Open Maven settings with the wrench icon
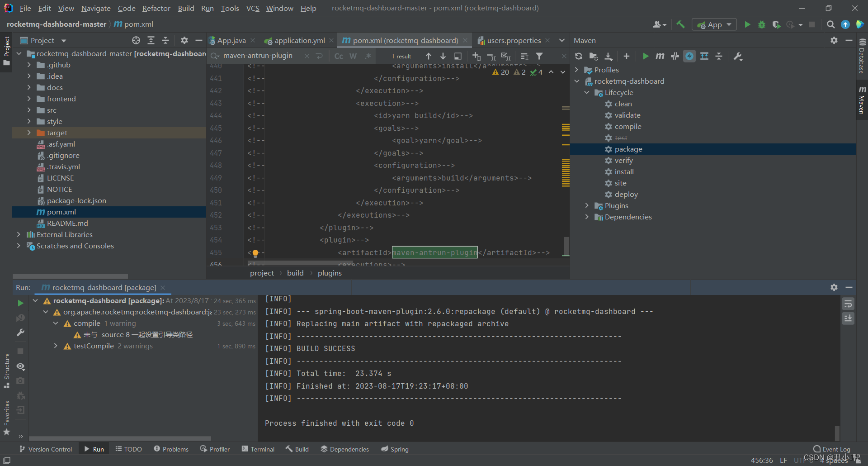The height and width of the screenshot is (466, 868). coord(738,56)
